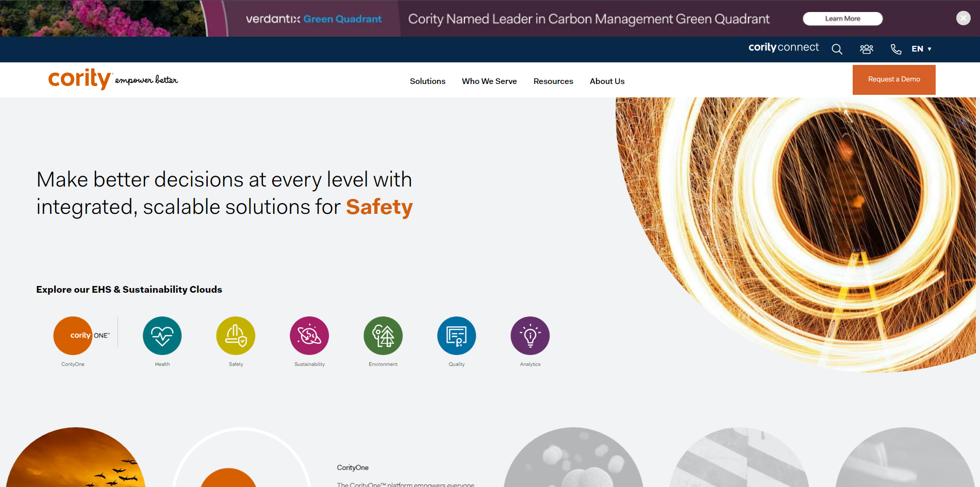The width and height of the screenshot is (980, 487).
Task: Select the Health cloud heart icon
Action: 162,335
